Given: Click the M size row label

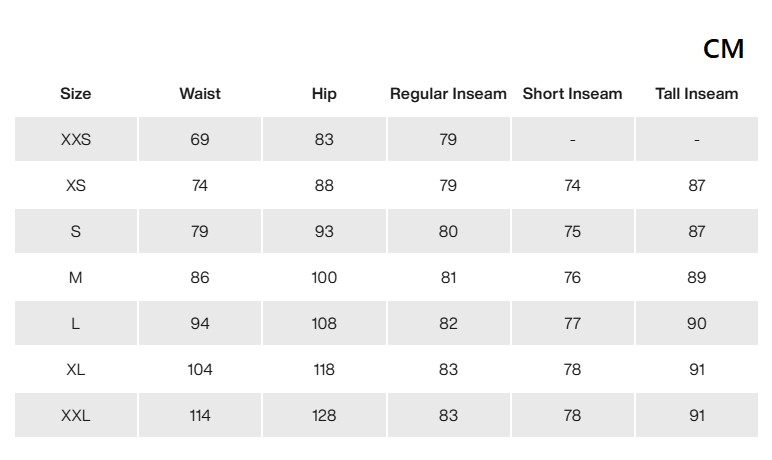Looking at the screenshot, I should pos(76,277).
